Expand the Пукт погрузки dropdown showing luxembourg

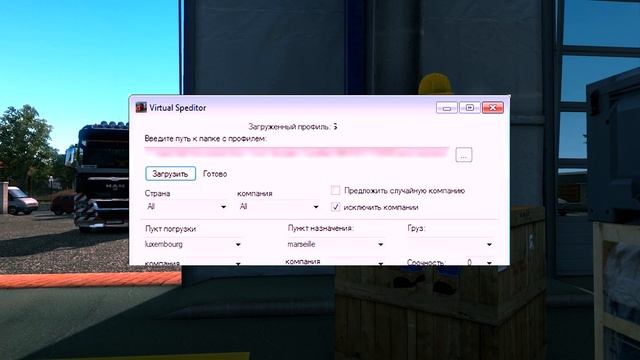pyautogui.click(x=193, y=244)
